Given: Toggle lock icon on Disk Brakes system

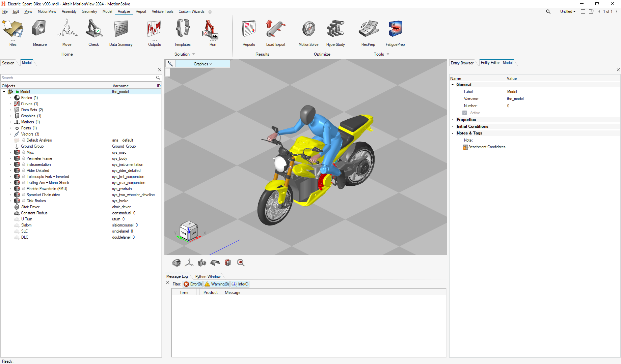Looking at the screenshot, I should click(24, 201).
